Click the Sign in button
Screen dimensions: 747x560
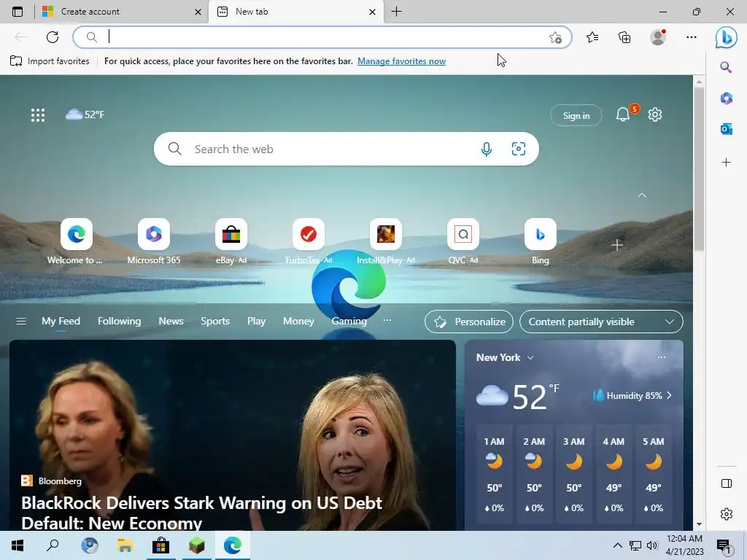[576, 115]
